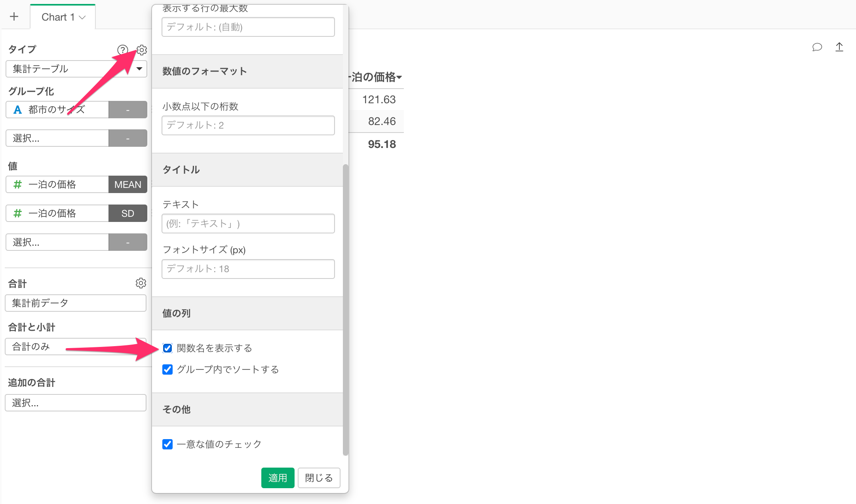Click the green 適用 apply button
Screen dimensions: 856x504
coord(278,478)
